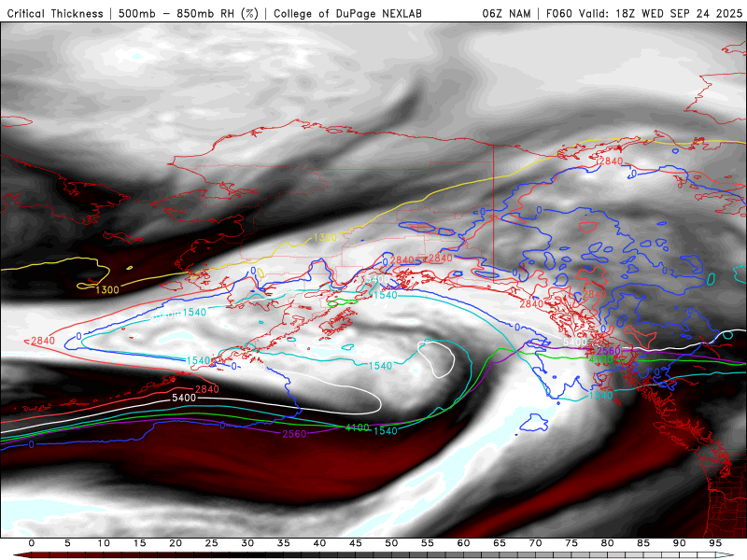Click the white arrow end of color bar
The height and width of the screenshot is (560, 747).
[725, 555]
